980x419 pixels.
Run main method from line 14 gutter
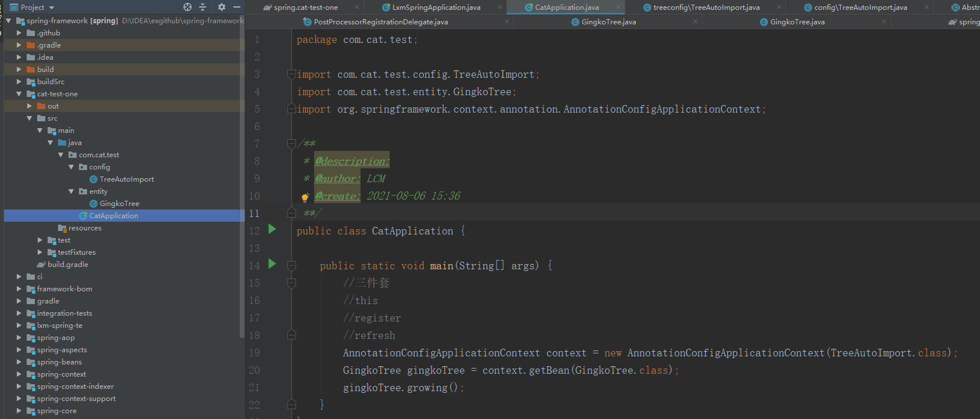point(272,264)
